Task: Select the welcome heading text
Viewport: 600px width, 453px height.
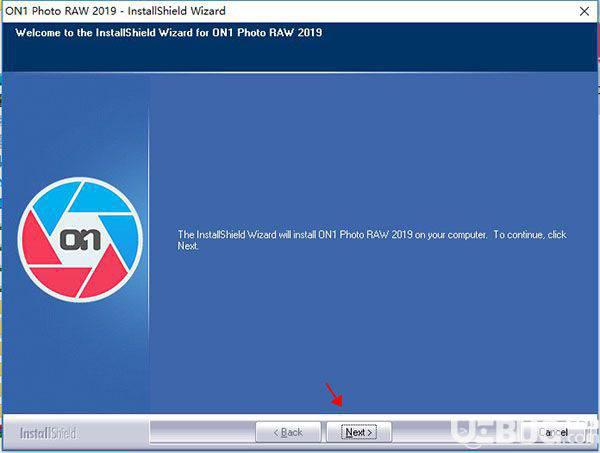Action: tap(168, 33)
